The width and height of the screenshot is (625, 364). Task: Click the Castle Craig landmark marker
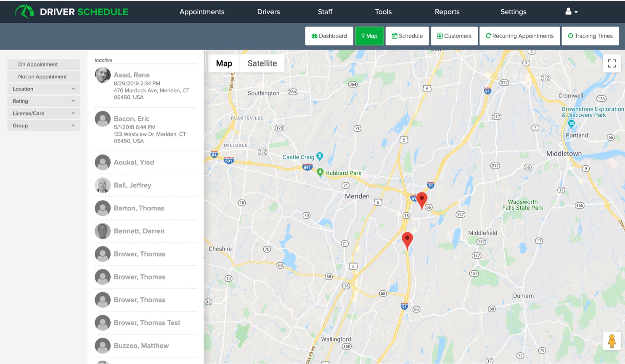320,156
